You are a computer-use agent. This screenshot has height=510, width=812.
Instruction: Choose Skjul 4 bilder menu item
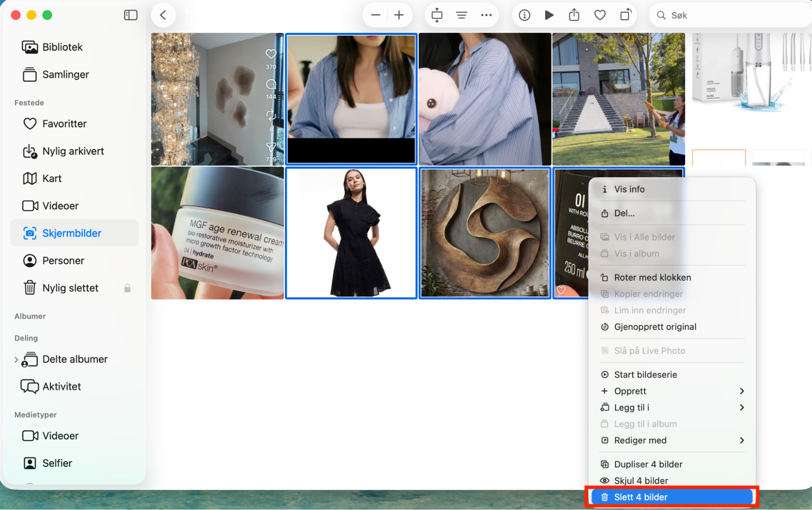pyautogui.click(x=672, y=481)
